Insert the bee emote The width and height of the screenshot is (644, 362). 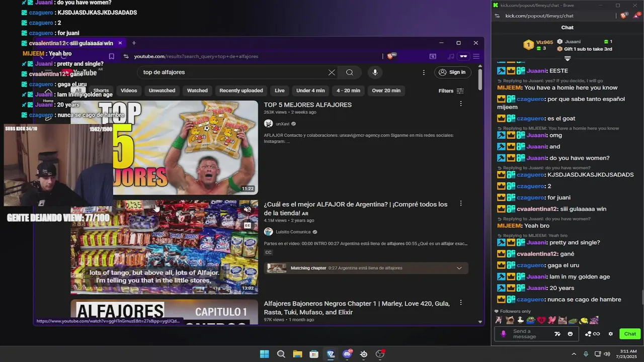[x=584, y=320]
